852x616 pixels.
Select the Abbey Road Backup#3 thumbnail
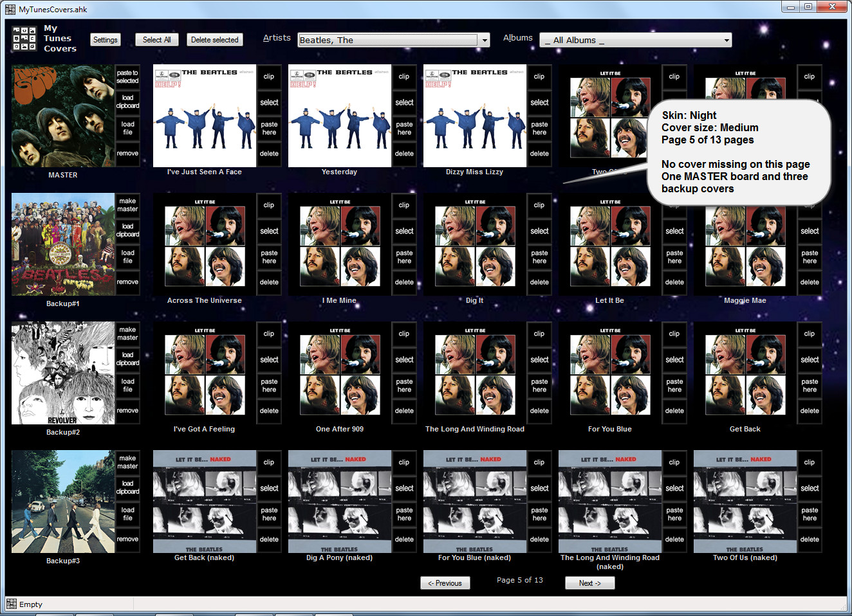63,502
